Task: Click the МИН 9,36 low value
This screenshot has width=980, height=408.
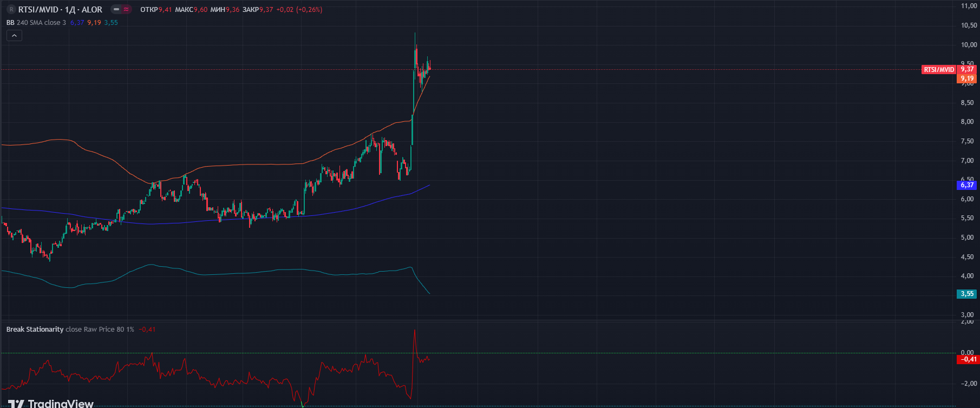Action: pos(225,10)
